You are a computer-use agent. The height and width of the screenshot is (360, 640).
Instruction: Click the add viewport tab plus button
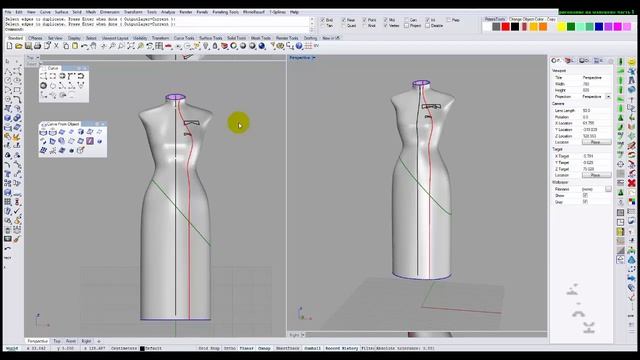(x=99, y=341)
